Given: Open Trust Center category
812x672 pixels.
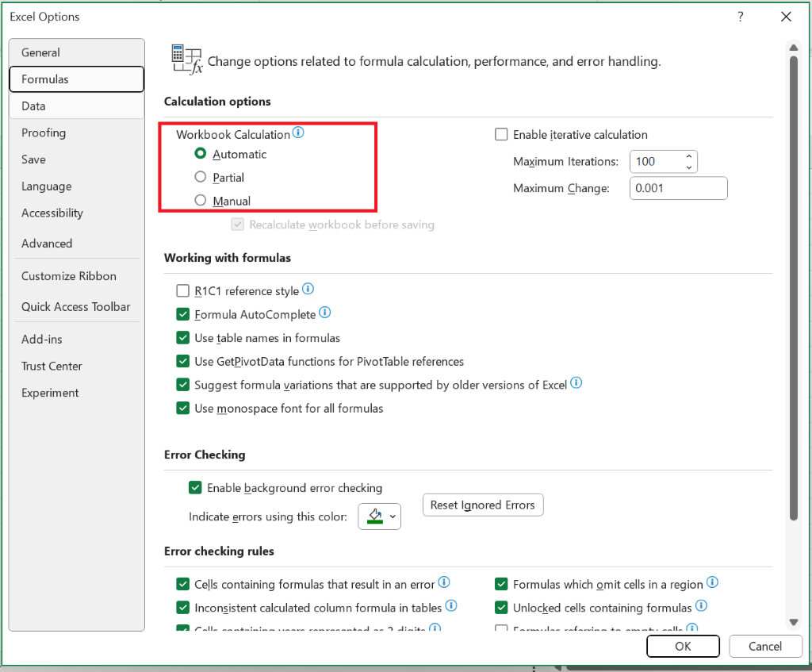Looking at the screenshot, I should click(x=77, y=367).
